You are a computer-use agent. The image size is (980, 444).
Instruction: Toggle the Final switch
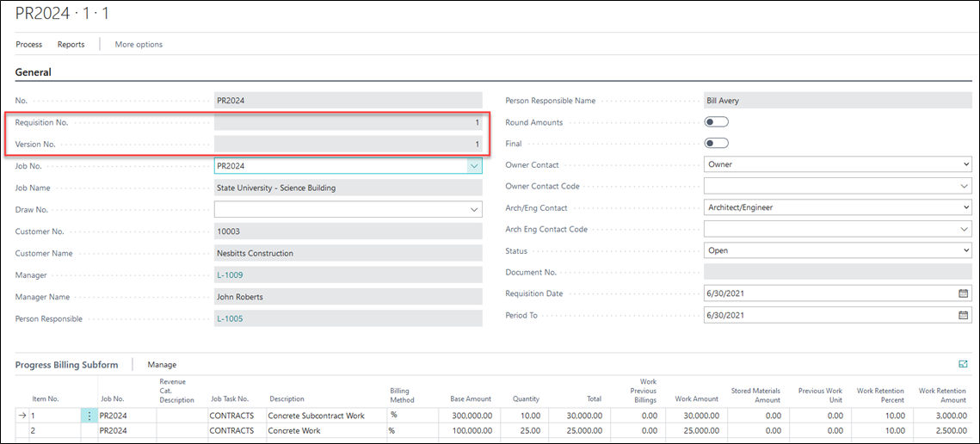point(716,144)
